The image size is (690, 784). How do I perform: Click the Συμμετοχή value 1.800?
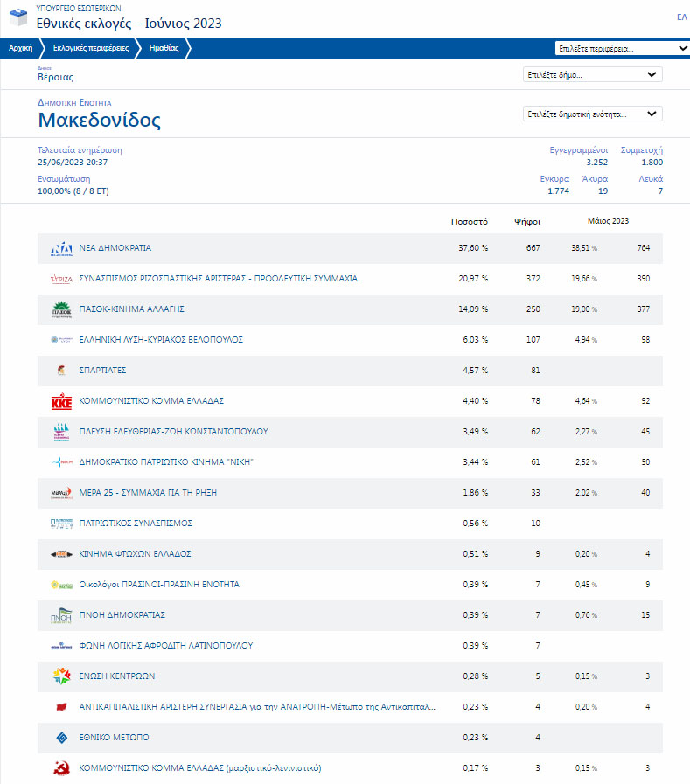652,163
